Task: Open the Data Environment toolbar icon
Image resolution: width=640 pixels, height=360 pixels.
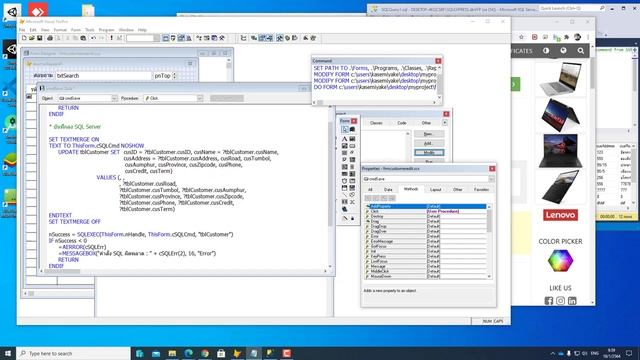Action: click(x=254, y=38)
